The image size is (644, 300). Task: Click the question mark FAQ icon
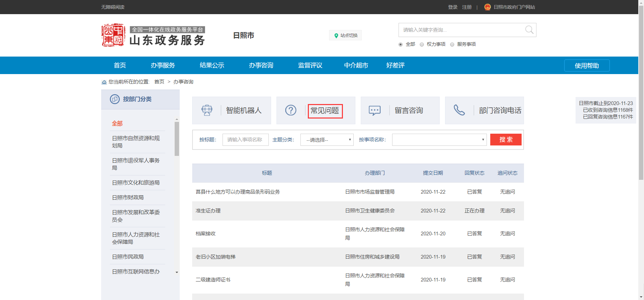pyautogui.click(x=291, y=110)
